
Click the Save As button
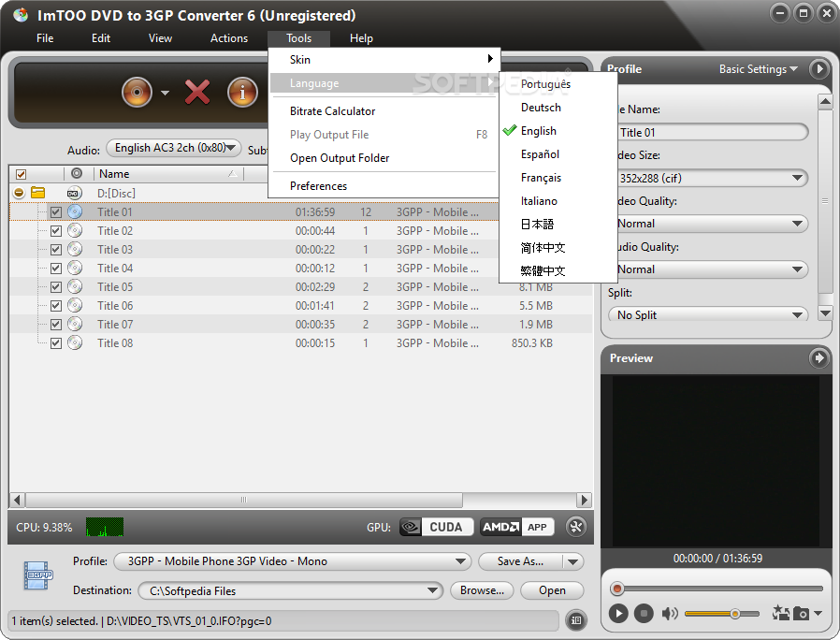[x=521, y=561]
